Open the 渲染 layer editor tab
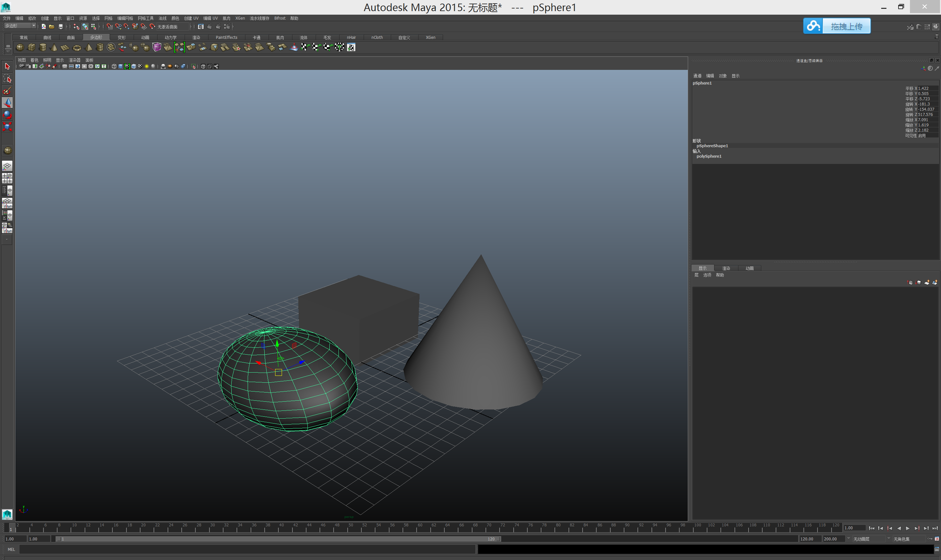941x560 pixels. [726, 268]
